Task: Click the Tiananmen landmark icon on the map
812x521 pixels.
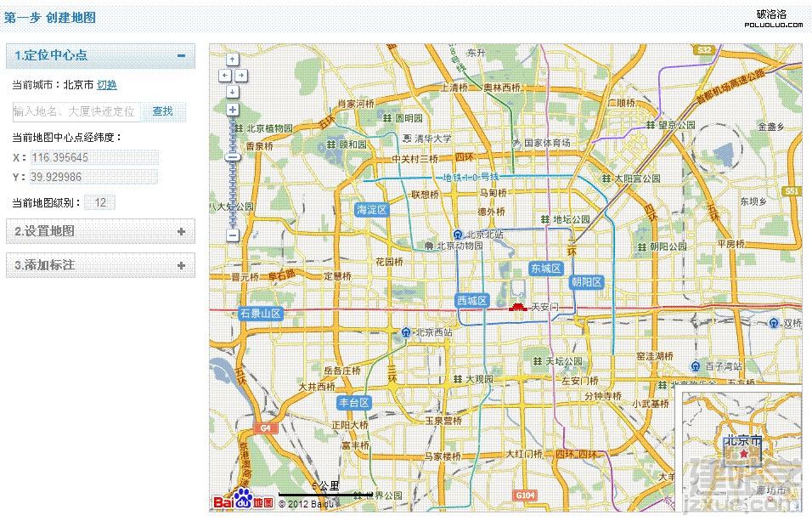Action: pos(517,306)
